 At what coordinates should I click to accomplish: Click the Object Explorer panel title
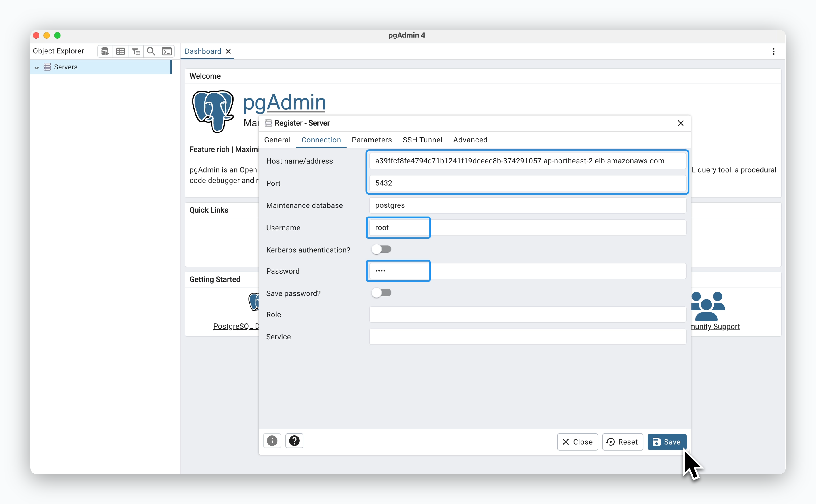point(58,51)
